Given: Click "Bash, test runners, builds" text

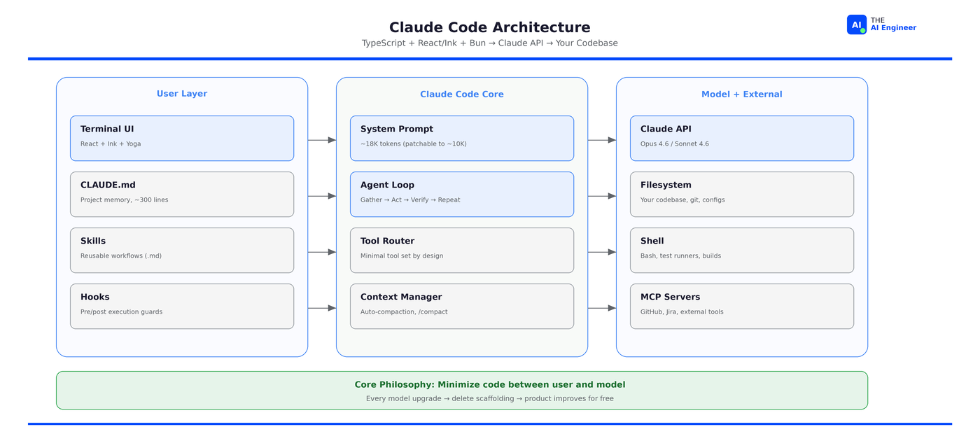Looking at the screenshot, I should point(680,256).
